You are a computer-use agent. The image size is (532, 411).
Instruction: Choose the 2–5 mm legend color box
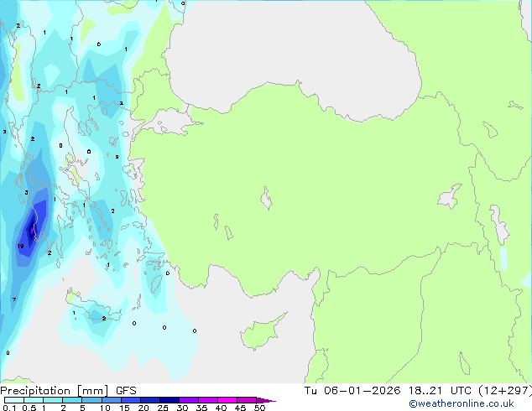point(72,400)
